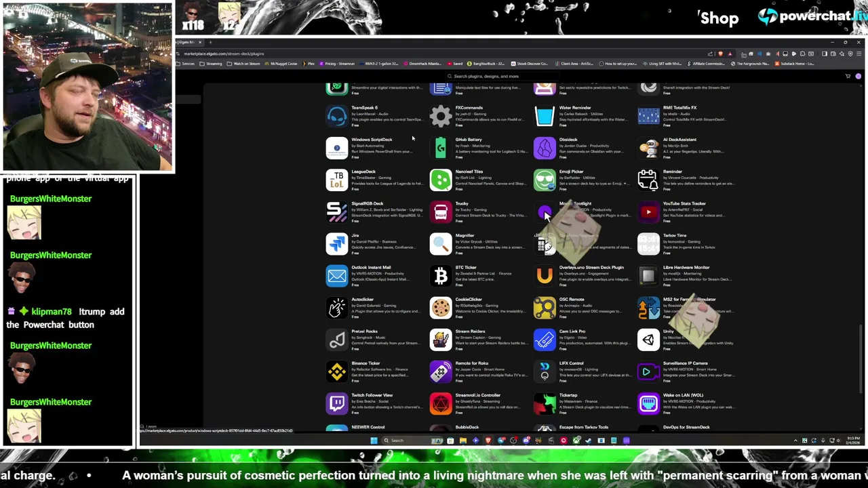Open the Skool: Discover Co... bookmark
The width and height of the screenshot is (868, 488).
[x=529, y=64]
